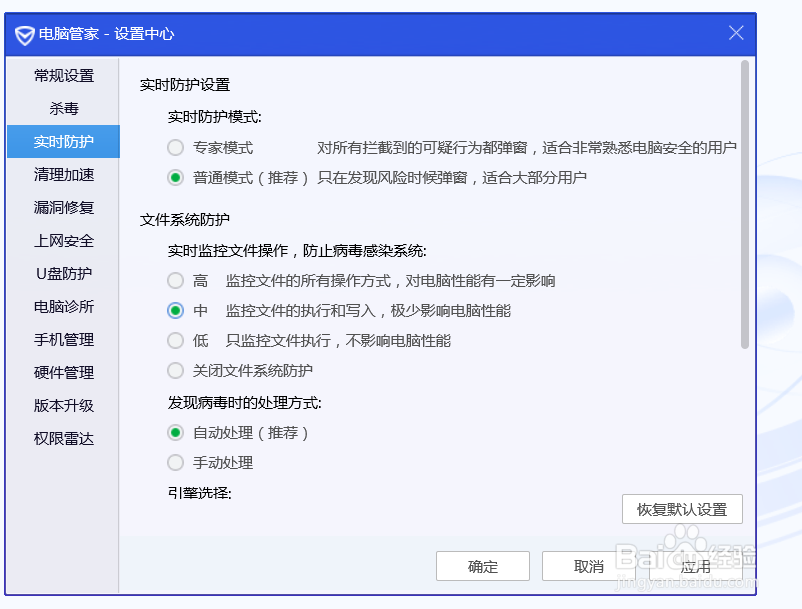Open the 杀毒 settings section
This screenshot has width=802, height=609.
pyautogui.click(x=64, y=108)
